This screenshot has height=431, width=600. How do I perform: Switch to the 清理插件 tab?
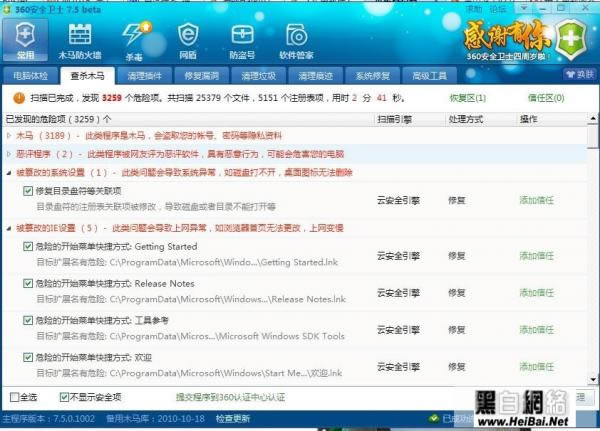(x=144, y=75)
